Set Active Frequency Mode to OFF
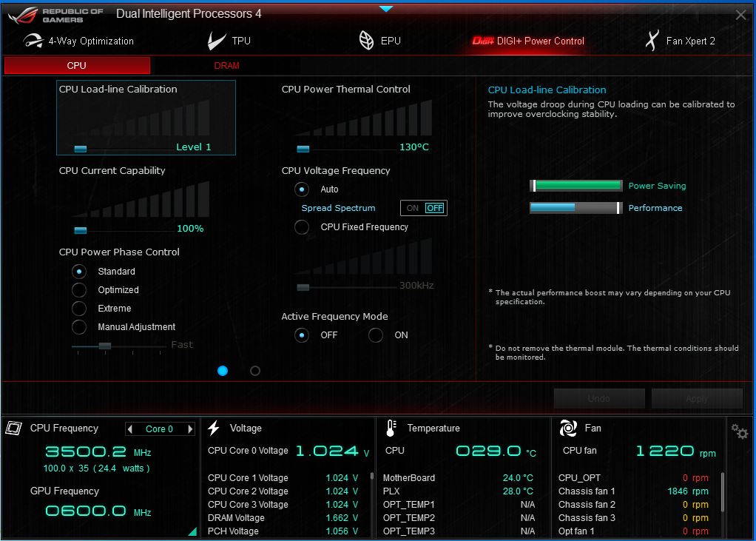756x541 pixels. coord(302,335)
